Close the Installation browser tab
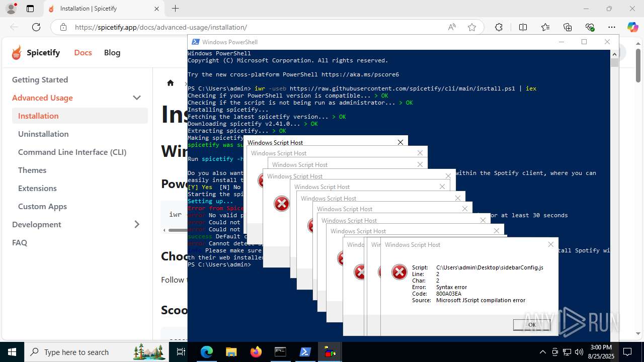644x362 pixels. (x=156, y=9)
